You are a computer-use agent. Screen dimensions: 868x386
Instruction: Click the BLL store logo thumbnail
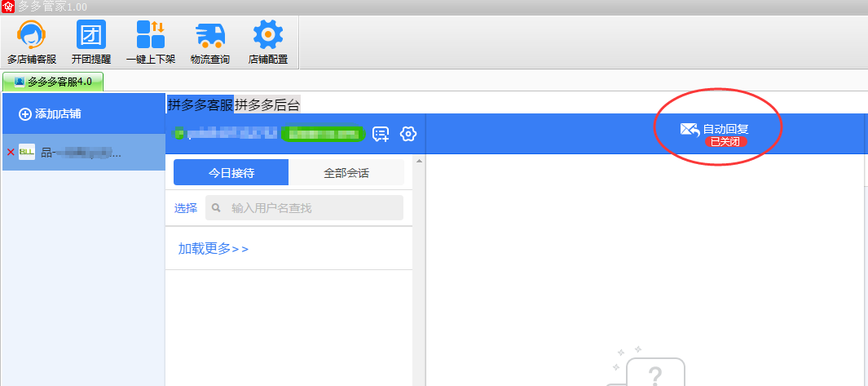(27, 152)
